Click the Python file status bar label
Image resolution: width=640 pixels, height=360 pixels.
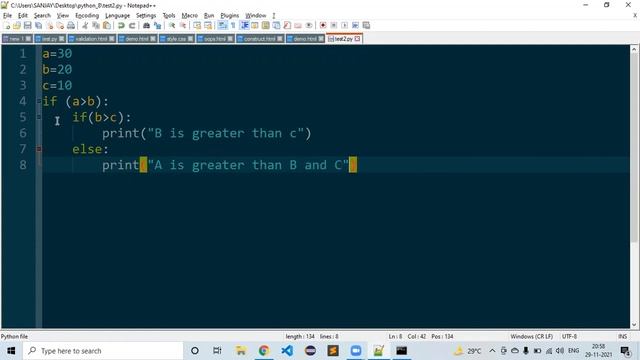click(14, 336)
